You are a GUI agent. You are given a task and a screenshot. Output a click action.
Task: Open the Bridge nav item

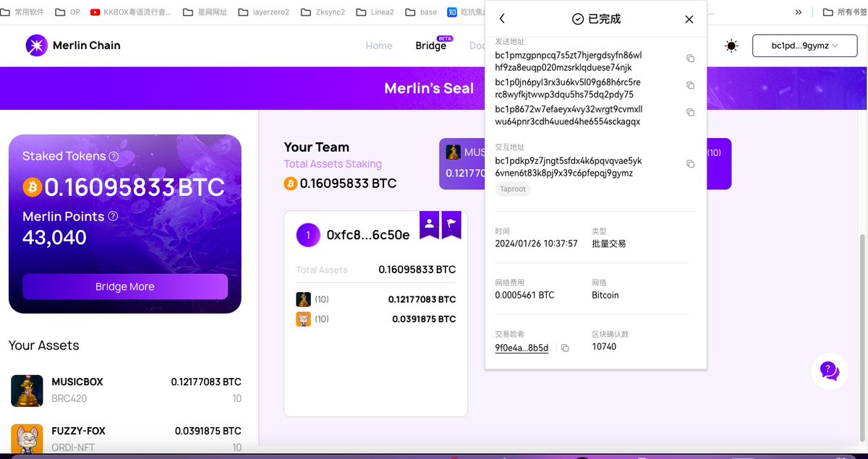click(x=431, y=46)
